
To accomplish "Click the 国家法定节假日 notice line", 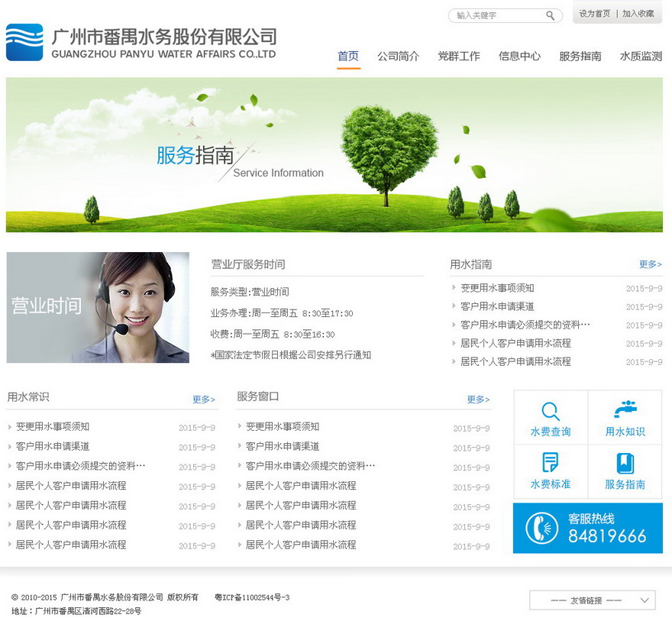I will (291, 355).
